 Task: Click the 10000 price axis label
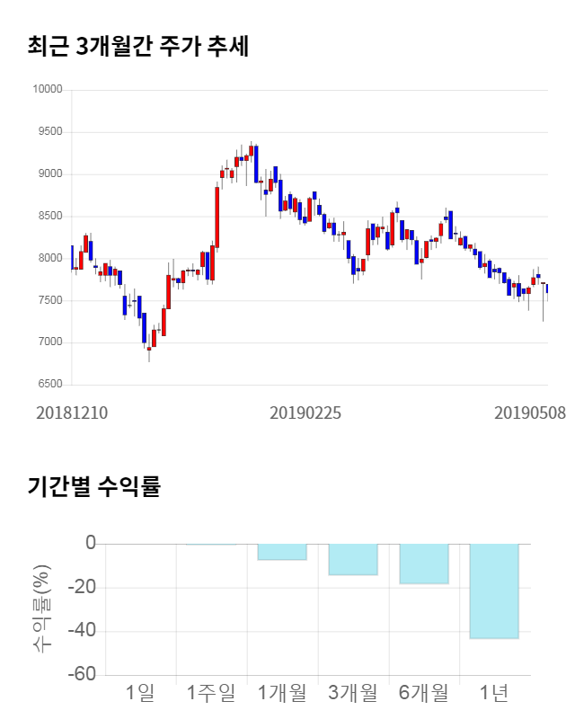(x=47, y=90)
